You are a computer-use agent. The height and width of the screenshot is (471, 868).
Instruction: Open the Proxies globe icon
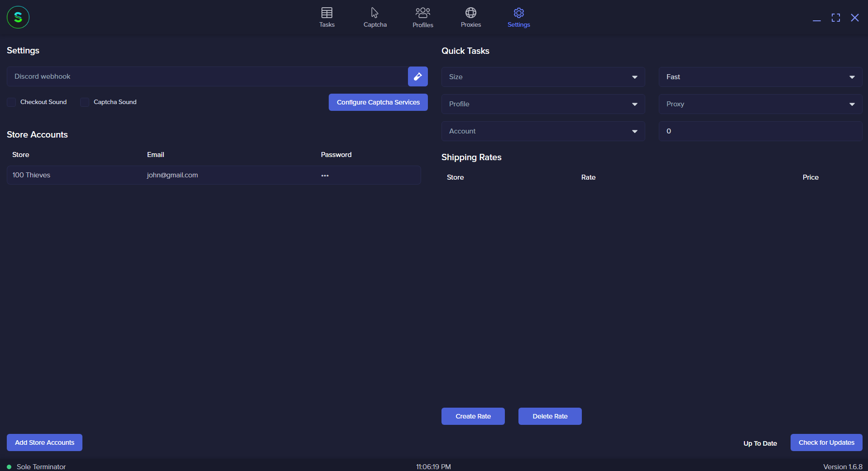[470, 13]
